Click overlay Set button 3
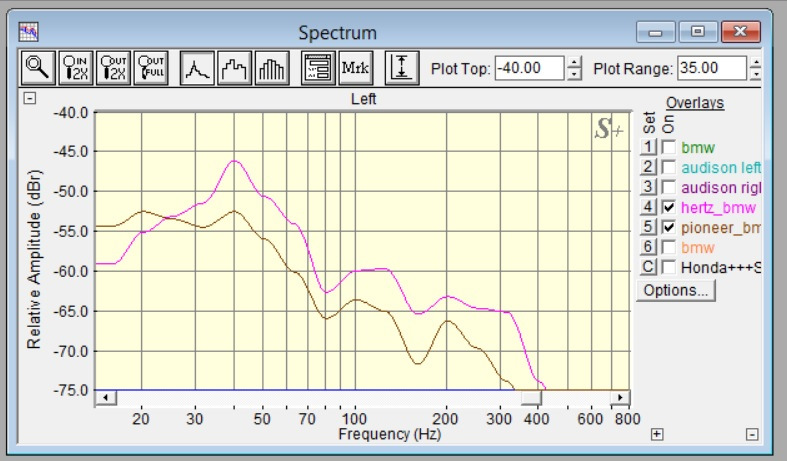Viewport: 787px width, 461px height. (x=648, y=187)
